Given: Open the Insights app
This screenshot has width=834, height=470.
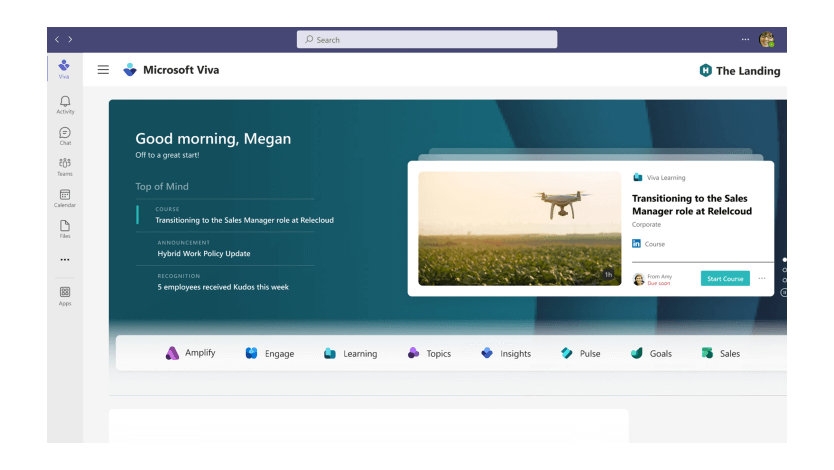Looking at the screenshot, I should tap(506, 354).
